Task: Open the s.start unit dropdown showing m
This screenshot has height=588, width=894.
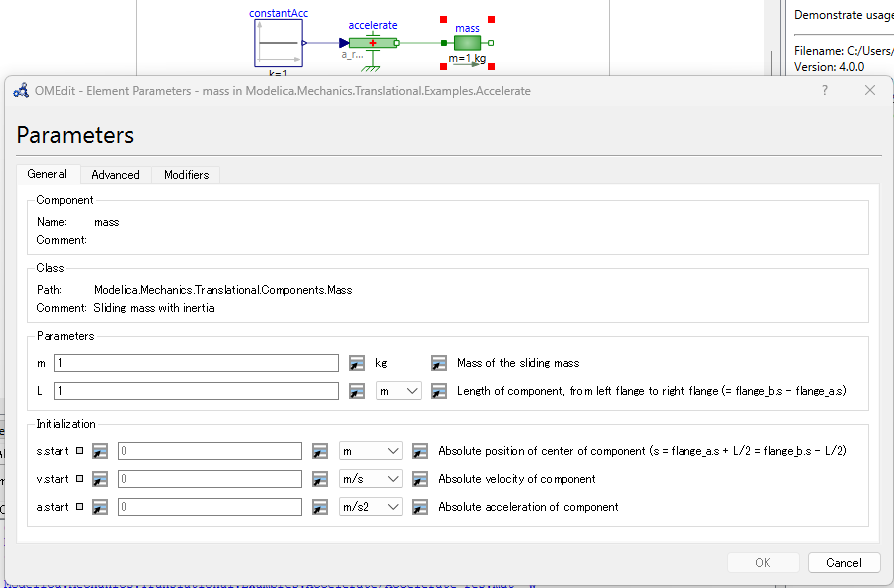Action: 371,451
